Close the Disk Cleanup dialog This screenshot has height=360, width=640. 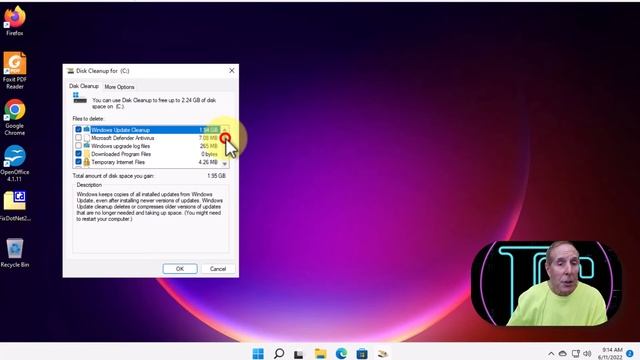coord(231,71)
